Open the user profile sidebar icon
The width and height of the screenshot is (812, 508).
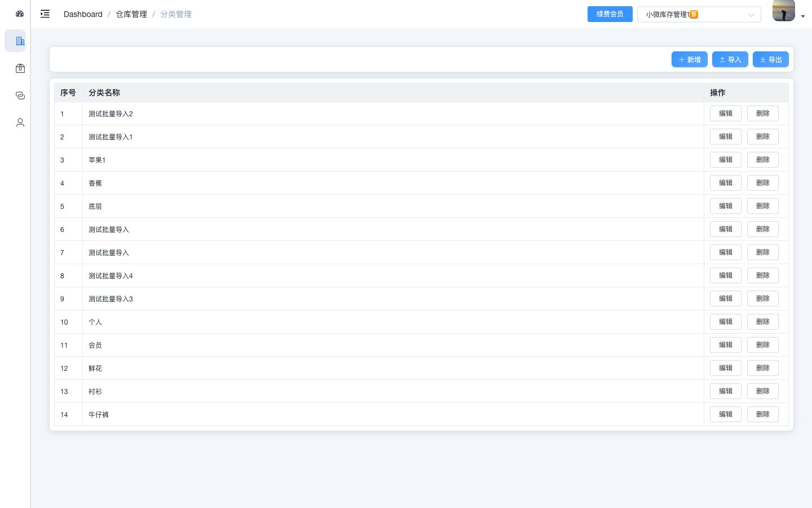point(20,122)
